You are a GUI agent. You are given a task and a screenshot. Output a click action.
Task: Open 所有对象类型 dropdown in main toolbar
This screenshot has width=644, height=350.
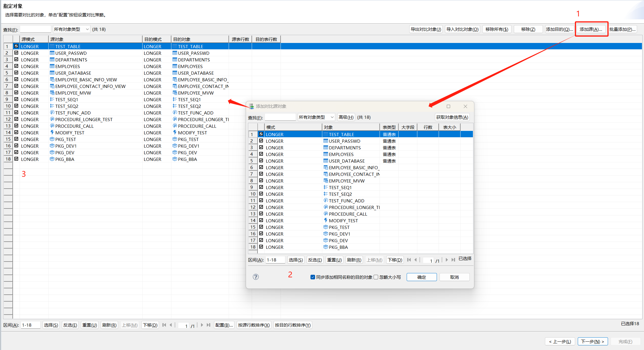[x=71, y=29]
